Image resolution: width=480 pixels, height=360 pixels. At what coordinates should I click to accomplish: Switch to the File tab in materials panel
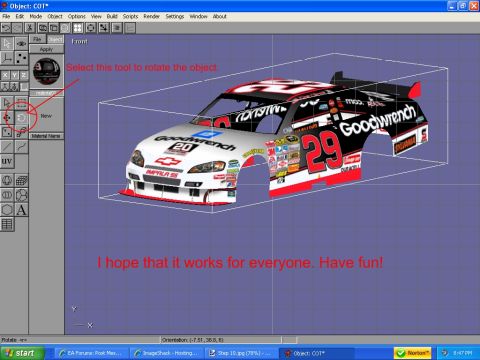click(37, 39)
